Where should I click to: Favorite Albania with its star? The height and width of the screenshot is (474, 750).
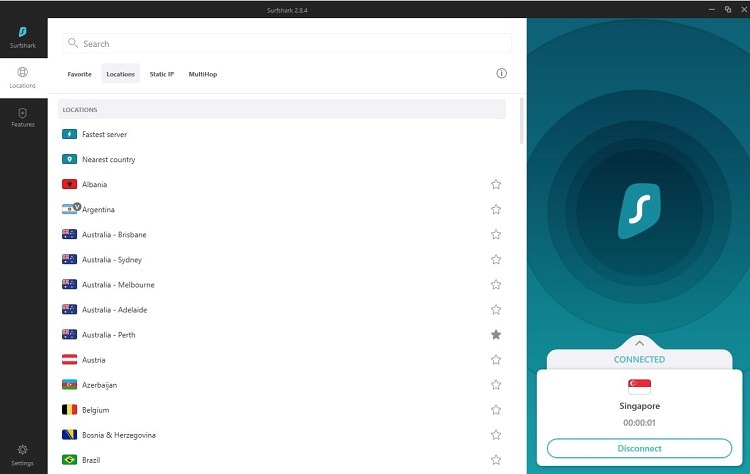point(496,184)
